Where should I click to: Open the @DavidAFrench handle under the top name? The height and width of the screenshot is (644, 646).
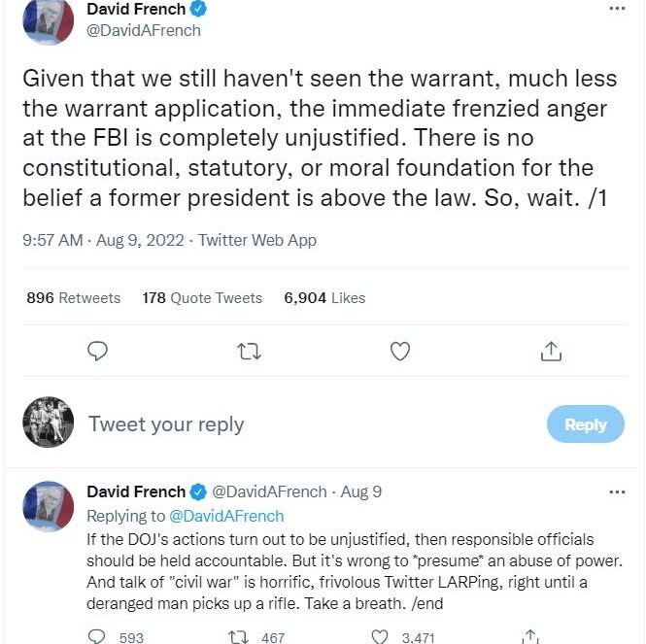[x=144, y=30]
